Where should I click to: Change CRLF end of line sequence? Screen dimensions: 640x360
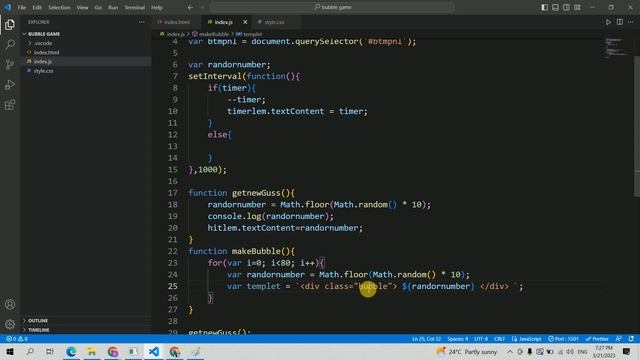[x=500, y=339]
